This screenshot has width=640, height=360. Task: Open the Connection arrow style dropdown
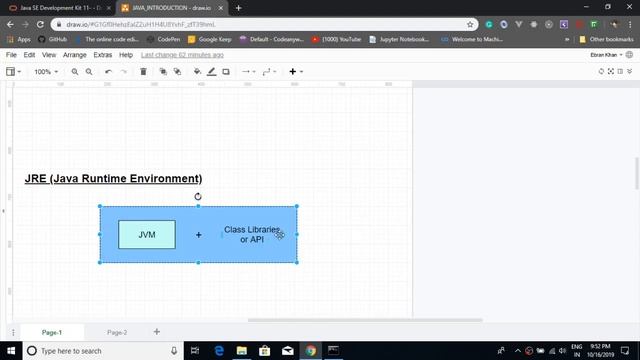coord(249,72)
